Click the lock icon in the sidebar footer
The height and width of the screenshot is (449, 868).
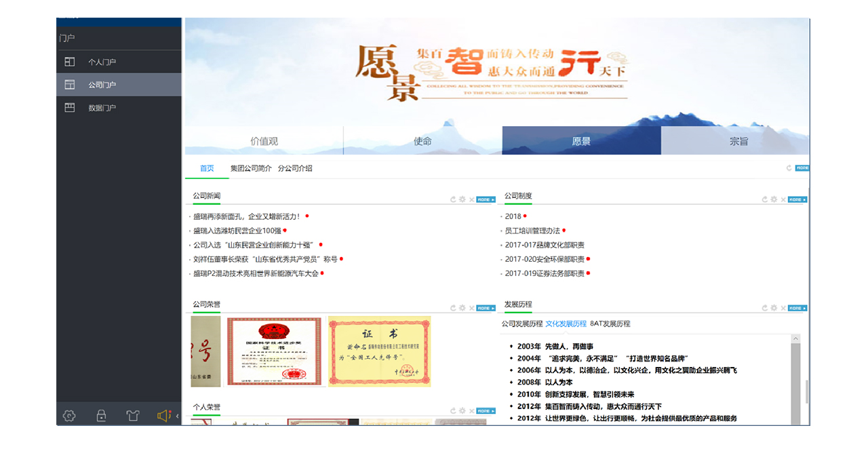pyautogui.click(x=101, y=416)
